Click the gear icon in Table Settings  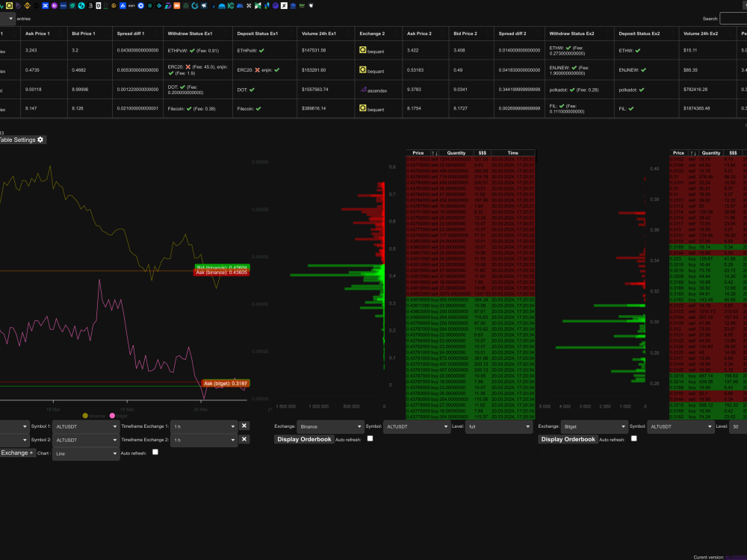point(40,140)
